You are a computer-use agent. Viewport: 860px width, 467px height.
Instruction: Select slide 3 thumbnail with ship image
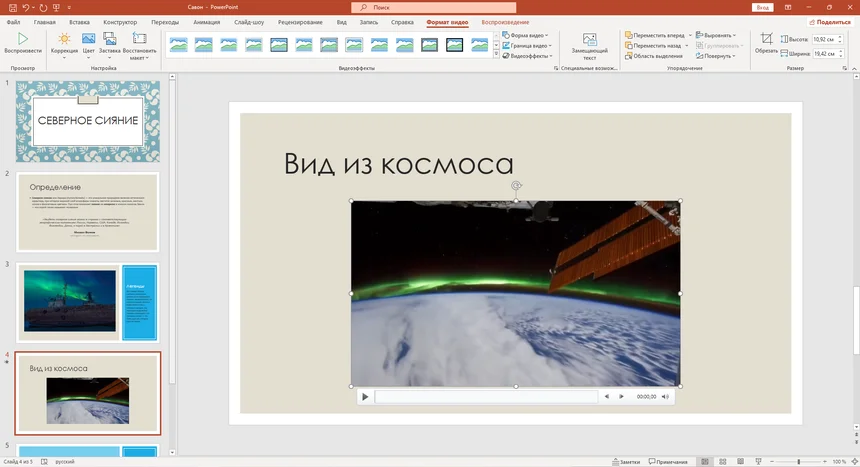(88, 302)
